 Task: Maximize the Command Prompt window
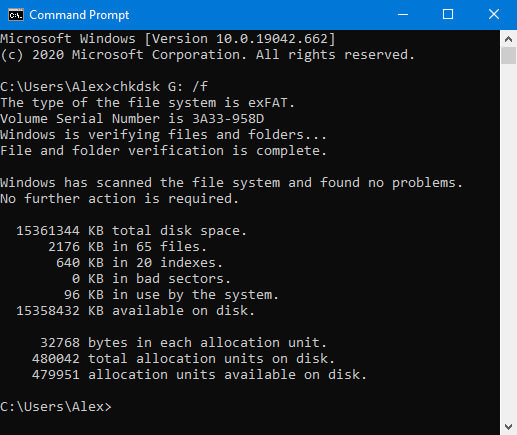[x=448, y=15]
